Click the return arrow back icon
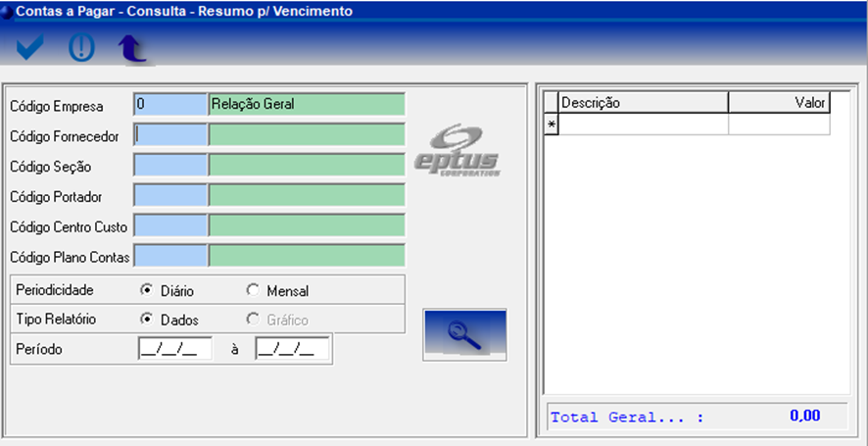This screenshot has width=868, height=446. coord(131,48)
